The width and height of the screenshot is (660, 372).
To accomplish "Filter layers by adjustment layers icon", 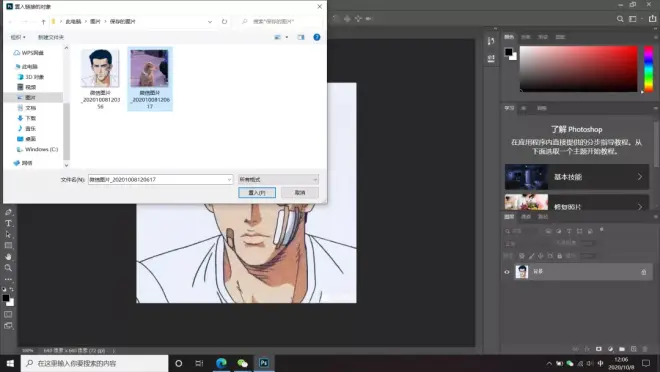I will (x=559, y=231).
